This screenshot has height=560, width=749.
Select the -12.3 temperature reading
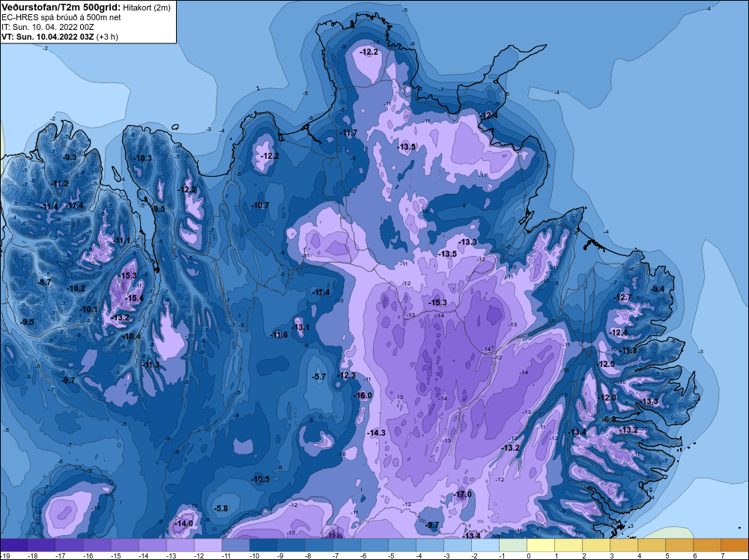[346, 375]
